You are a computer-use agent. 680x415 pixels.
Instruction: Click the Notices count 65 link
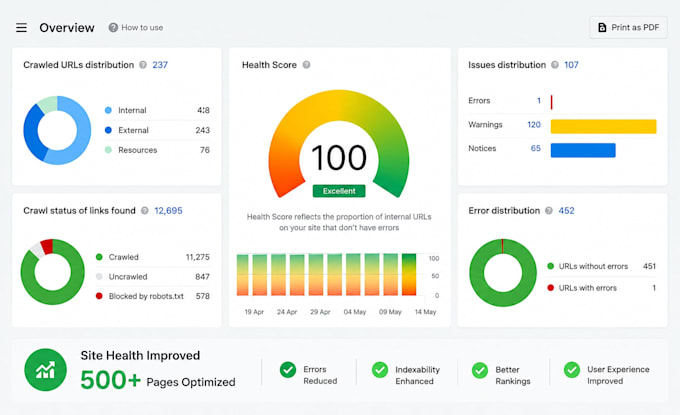click(x=536, y=148)
